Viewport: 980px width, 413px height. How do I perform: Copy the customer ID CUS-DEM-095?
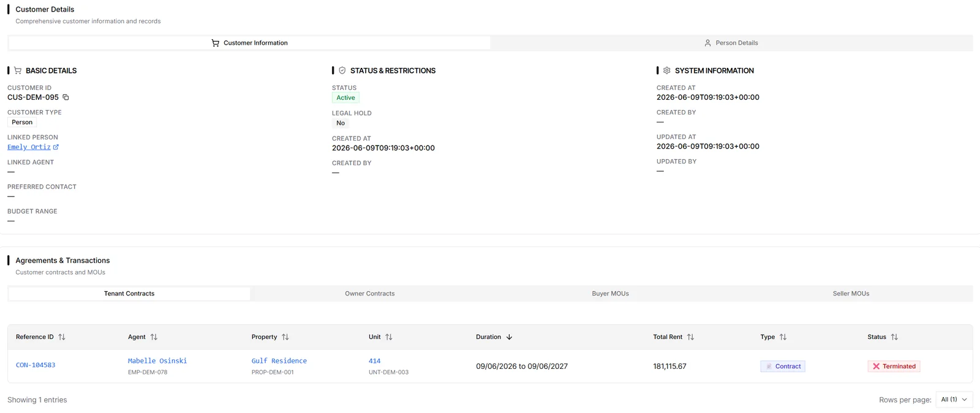66,97
